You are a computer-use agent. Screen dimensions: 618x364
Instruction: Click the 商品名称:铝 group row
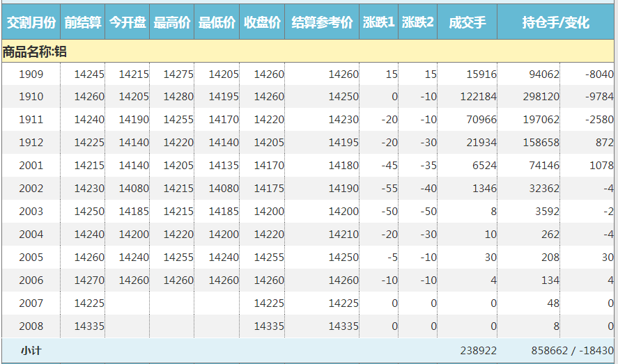[x=35, y=52]
